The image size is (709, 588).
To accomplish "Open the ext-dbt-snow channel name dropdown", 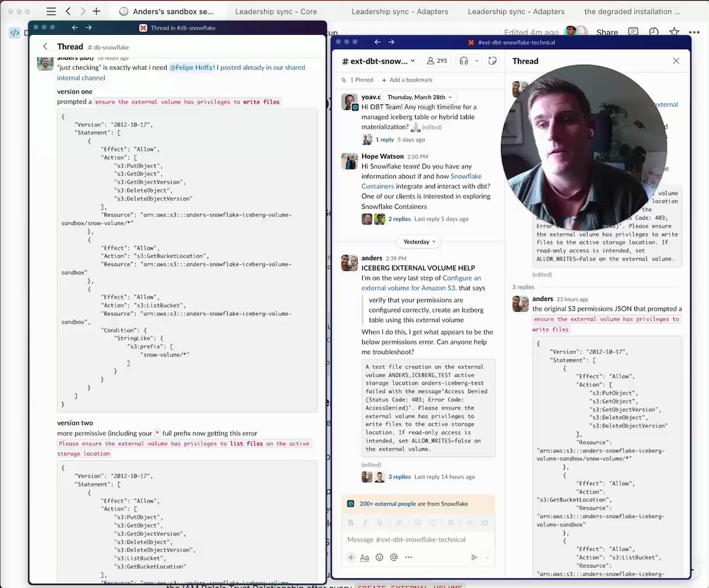I will point(379,61).
